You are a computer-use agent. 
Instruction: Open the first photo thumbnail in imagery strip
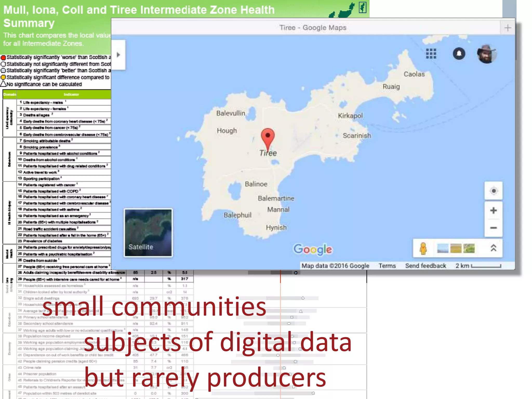(443, 248)
